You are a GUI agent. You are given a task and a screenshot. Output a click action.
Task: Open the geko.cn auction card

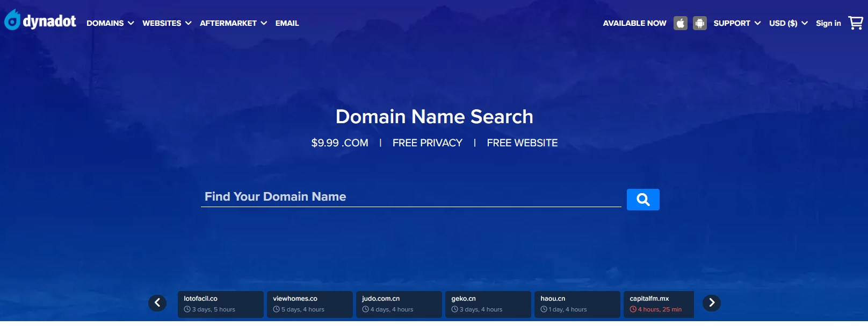pos(488,304)
